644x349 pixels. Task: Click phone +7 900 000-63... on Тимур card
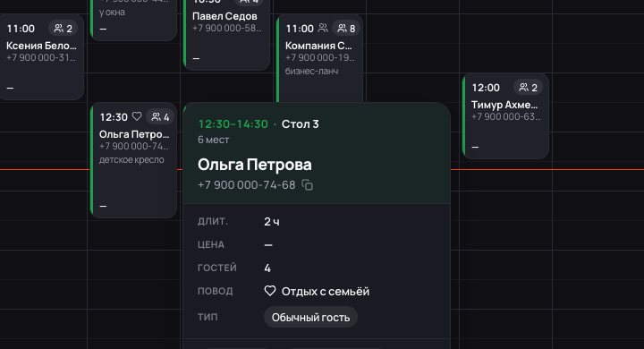(506, 116)
